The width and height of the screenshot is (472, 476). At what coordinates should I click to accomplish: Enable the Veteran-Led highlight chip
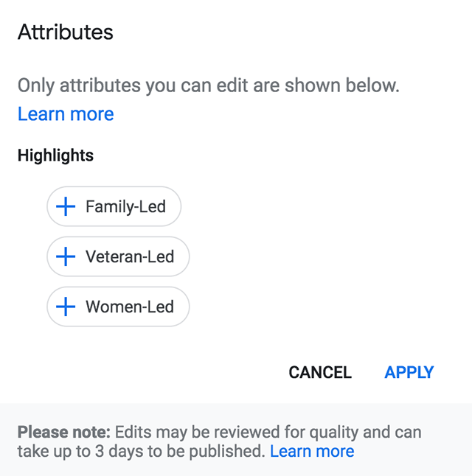118,257
